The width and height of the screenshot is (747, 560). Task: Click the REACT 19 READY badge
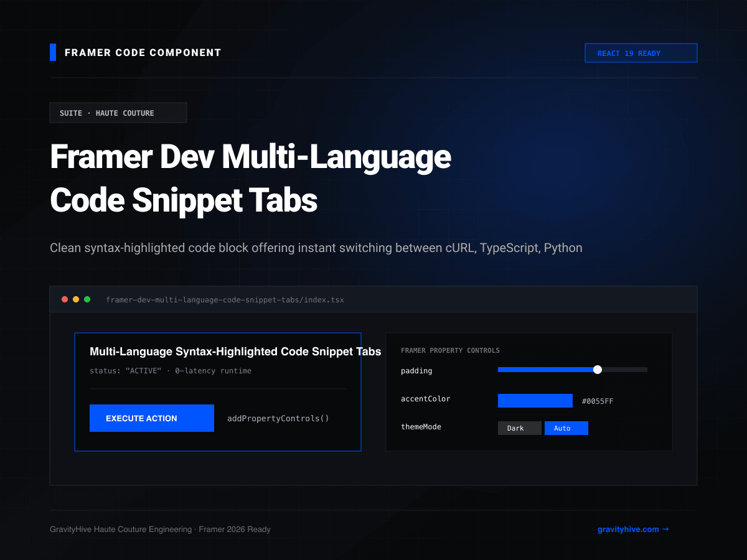pos(641,53)
